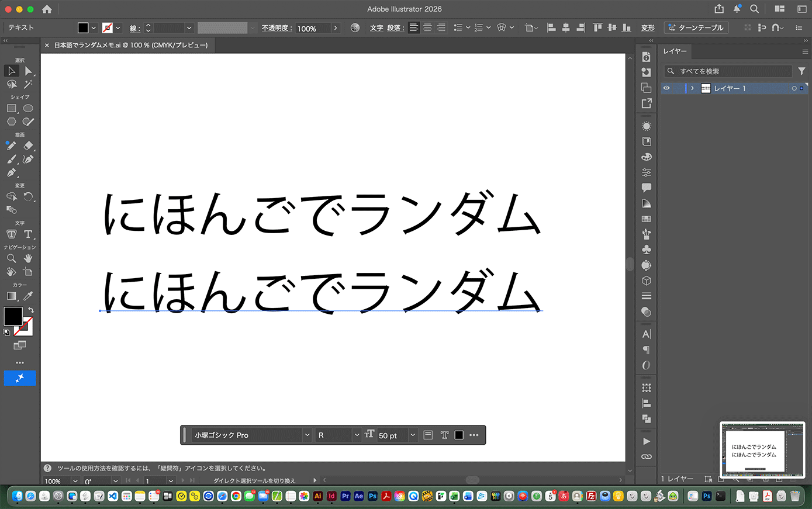Select the Zoom tool
812x509 pixels.
(11, 258)
